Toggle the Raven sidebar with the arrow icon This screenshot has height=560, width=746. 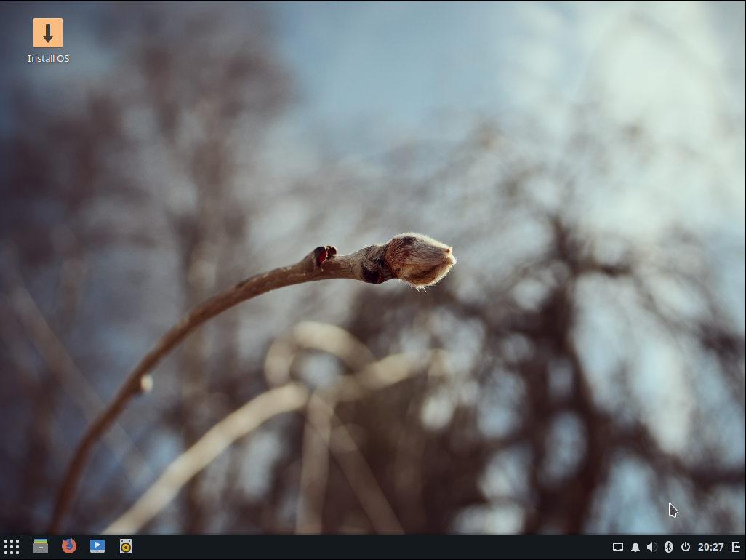[736, 547]
